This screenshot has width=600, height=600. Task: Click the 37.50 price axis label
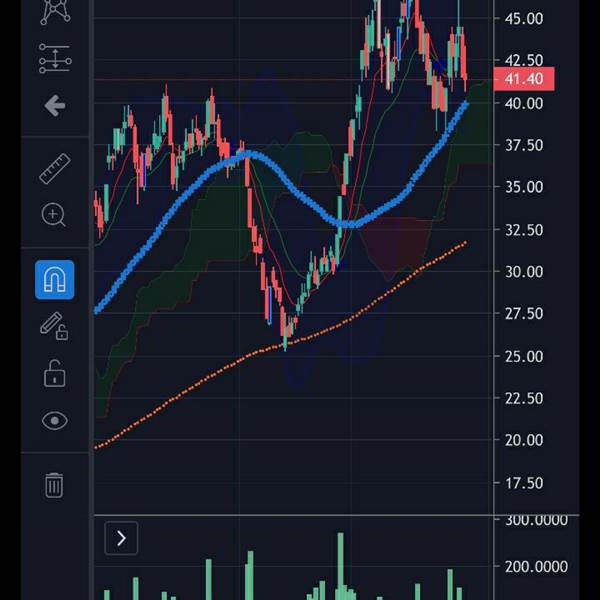(523, 145)
